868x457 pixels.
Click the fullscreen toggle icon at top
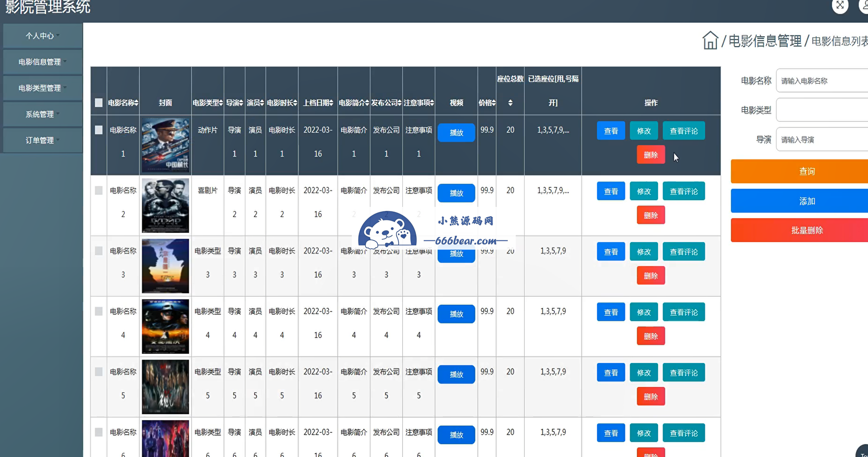pos(840,6)
